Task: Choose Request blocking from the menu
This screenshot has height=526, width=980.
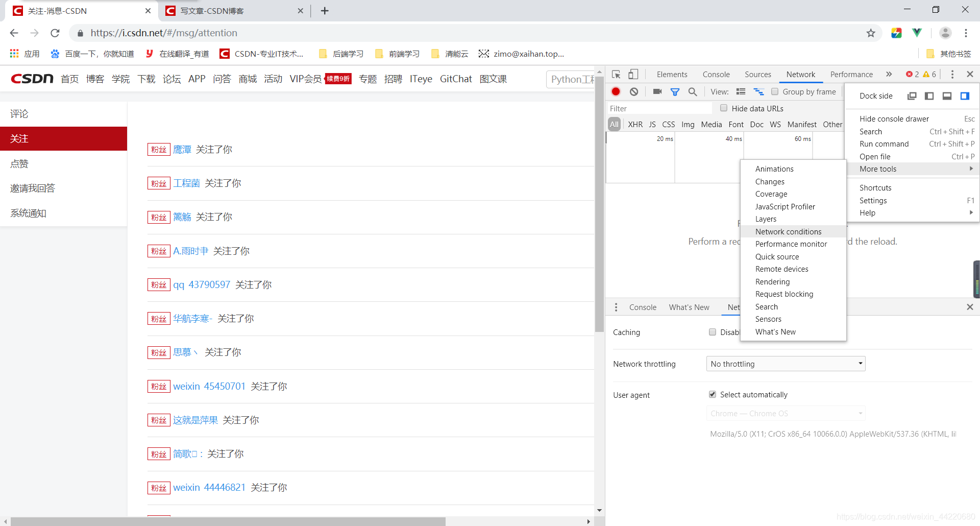Action: coord(793,294)
